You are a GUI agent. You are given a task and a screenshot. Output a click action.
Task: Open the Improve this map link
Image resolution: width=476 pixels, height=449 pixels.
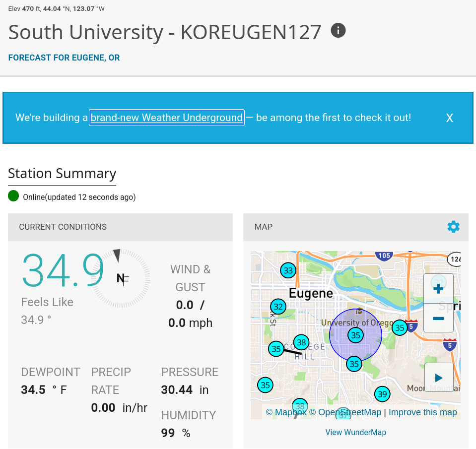422,412
